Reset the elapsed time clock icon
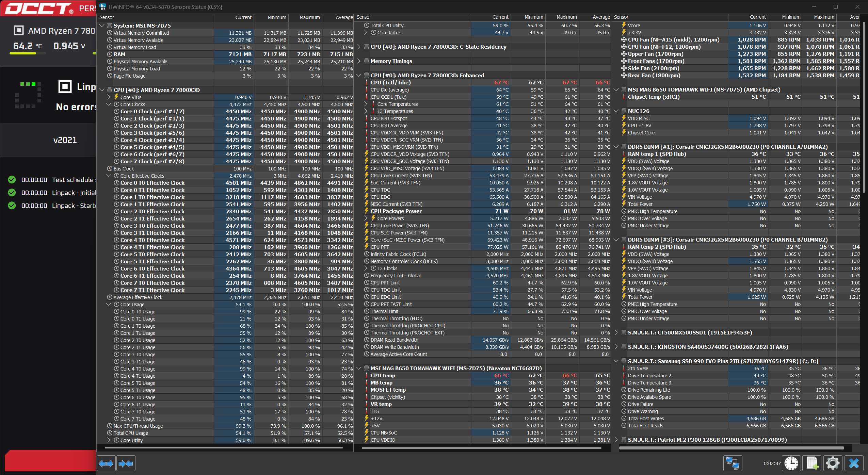 click(791, 463)
